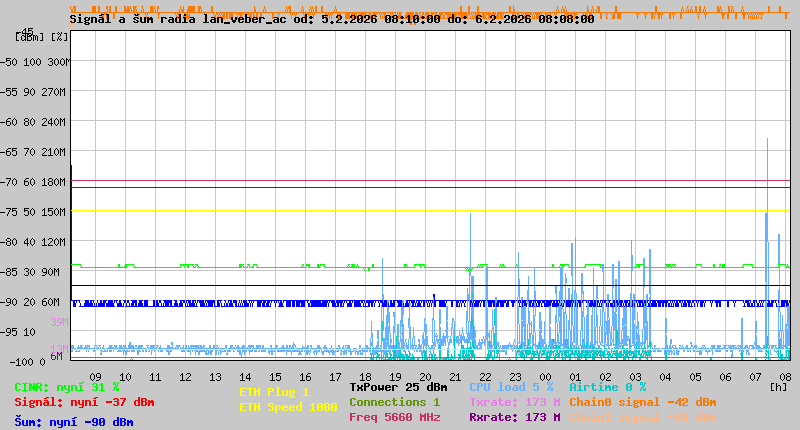Image resolution: width=800 pixels, height=430 pixels.
Task: Select the Freq 5660 MHz legend entry
Action: [394, 417]
